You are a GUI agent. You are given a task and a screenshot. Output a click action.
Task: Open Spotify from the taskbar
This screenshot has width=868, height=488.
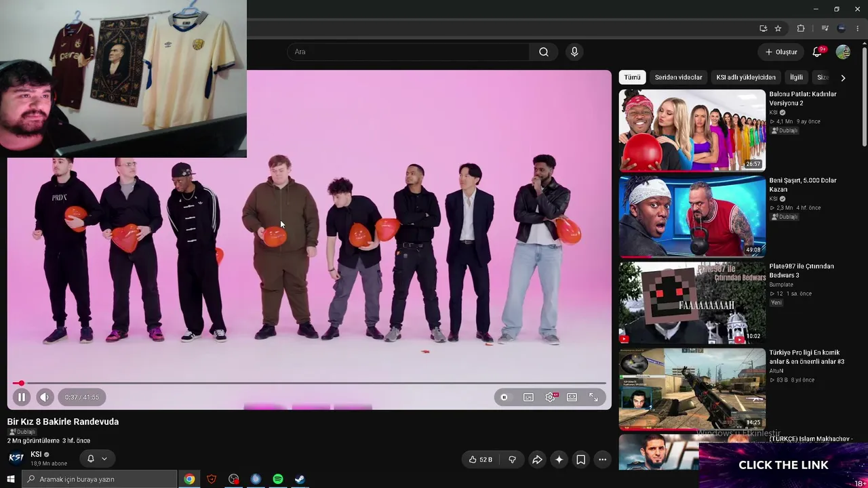278,479
